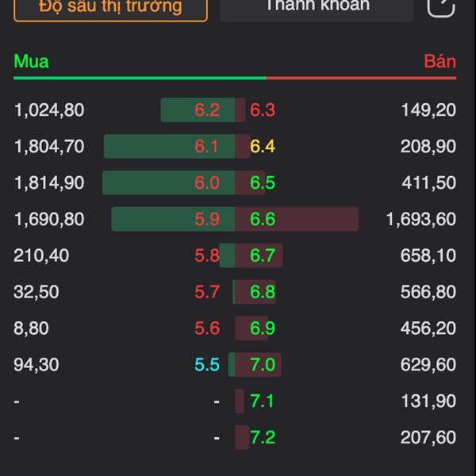Viewport: 476px width, 476px height.
Task: Tap buy volume 1,024,80
Action: [49, 110]
